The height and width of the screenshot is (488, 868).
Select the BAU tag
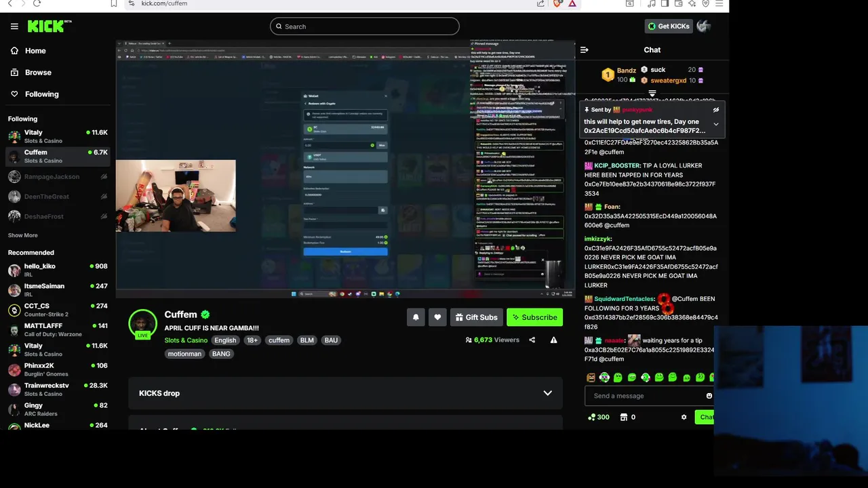click(x=331, y=340)
